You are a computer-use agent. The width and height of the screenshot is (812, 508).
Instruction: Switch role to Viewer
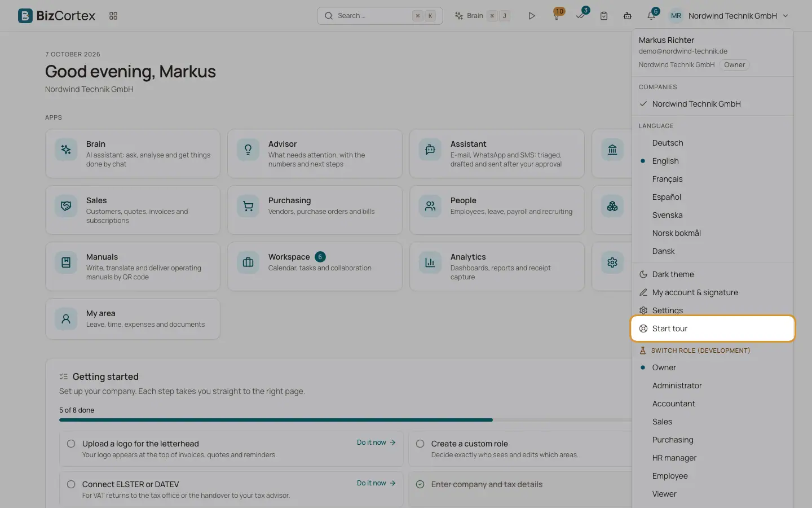pos(713,494)
